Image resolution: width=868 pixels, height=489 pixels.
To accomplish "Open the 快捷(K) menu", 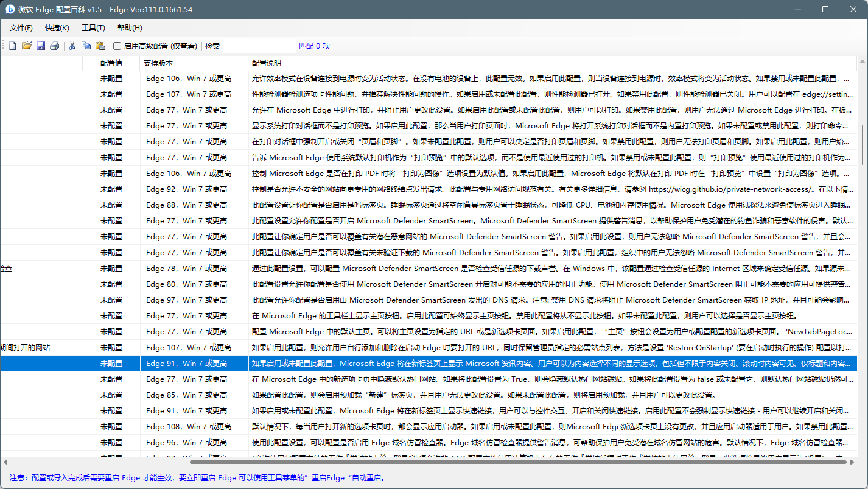I will [x=57, y=28].
